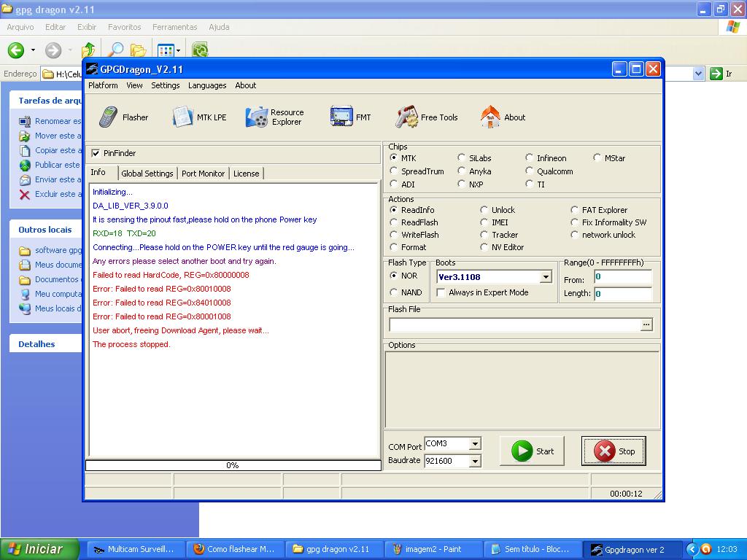
Task: Toggle the PinFinder checkbox
Action: [x=96, y=153]
